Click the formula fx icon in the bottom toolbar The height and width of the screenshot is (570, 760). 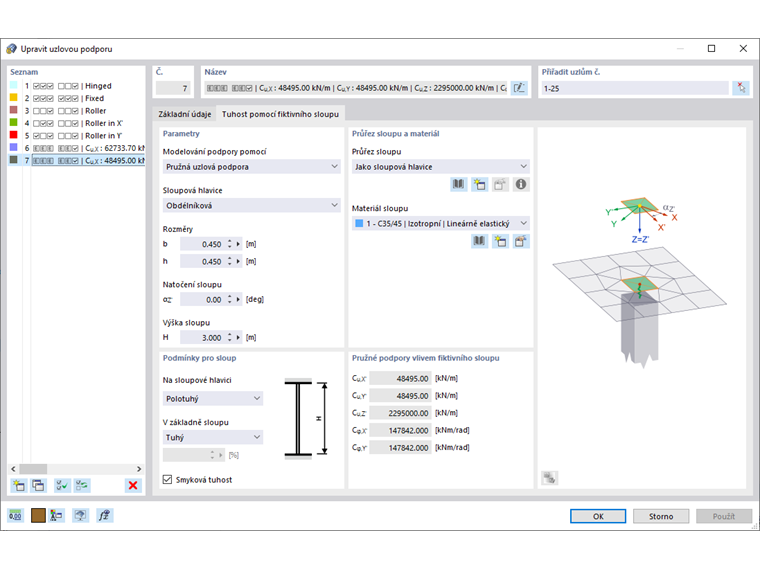(x=105, y=516)
